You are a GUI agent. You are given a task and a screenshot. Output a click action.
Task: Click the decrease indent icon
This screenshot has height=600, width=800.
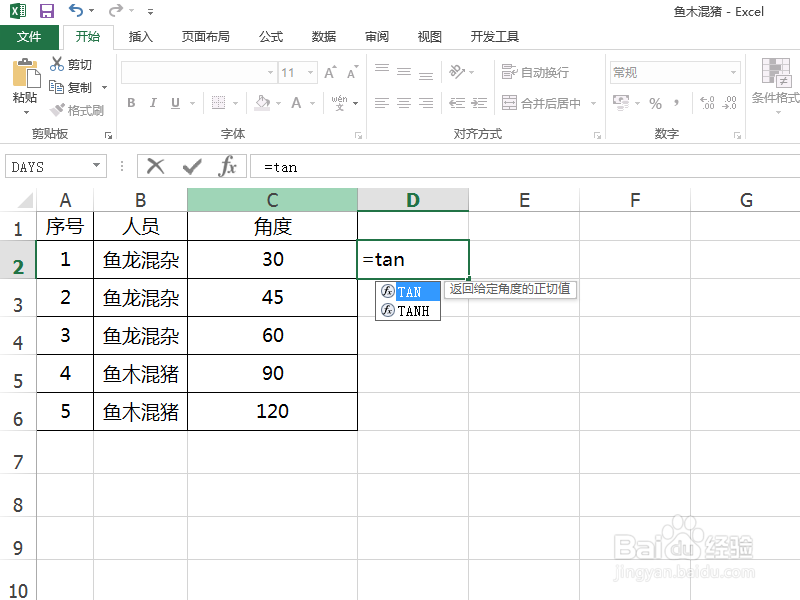(x=457, y=103)
